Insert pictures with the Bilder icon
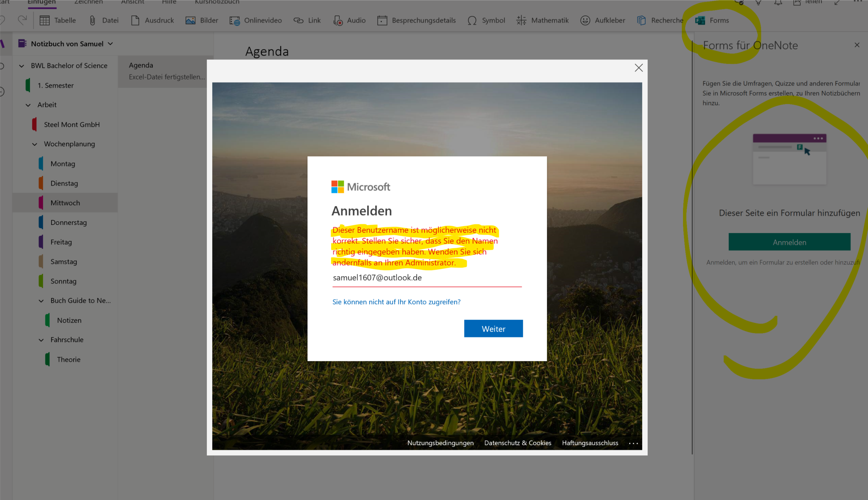This screenshot has height=500, width=868. [202, 20]
